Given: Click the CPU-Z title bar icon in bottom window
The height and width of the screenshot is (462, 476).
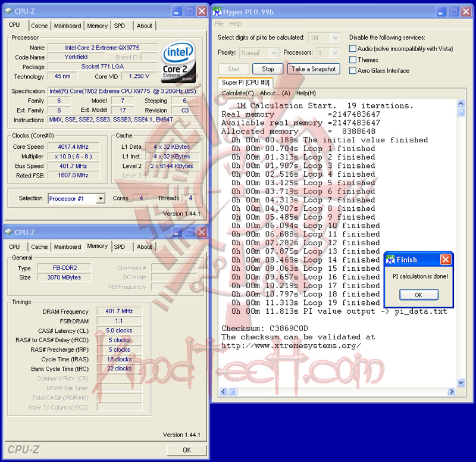Looking at the screenshot, I should pyautogui.click(x=9, y=232).
